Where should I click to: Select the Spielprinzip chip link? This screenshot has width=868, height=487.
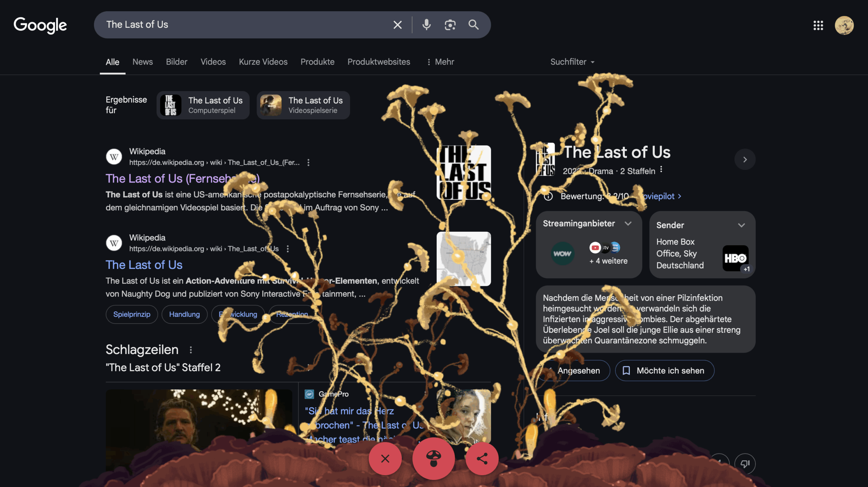[x=132, y=314]
